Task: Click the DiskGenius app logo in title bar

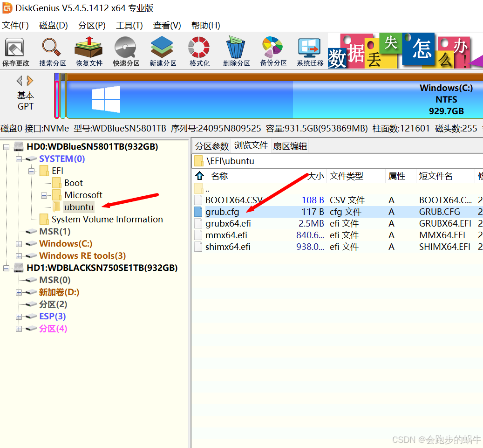Action: pyautogui.click(x=7, y=8)
